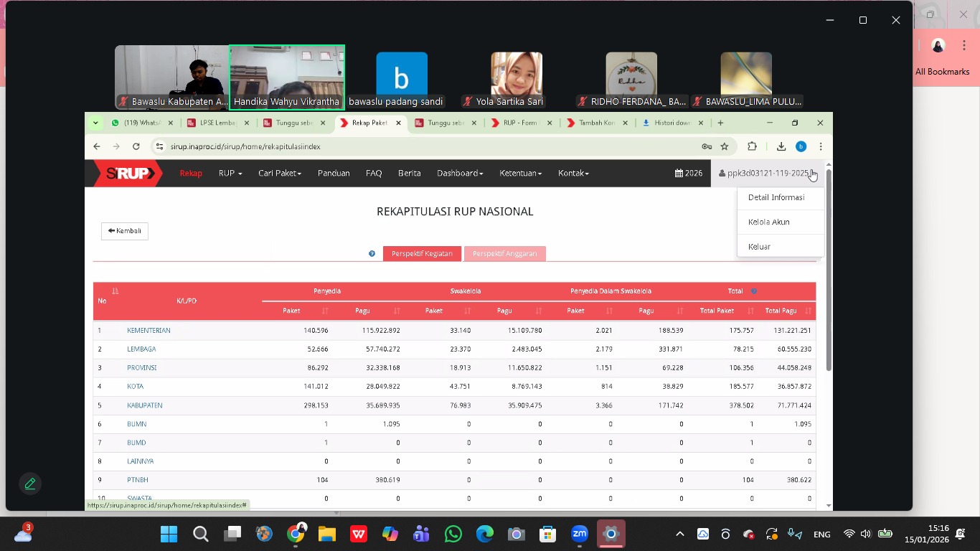Expand the RUP dropdown menu
The height and width of the screenshot is (551, 980).
point(230,173)
